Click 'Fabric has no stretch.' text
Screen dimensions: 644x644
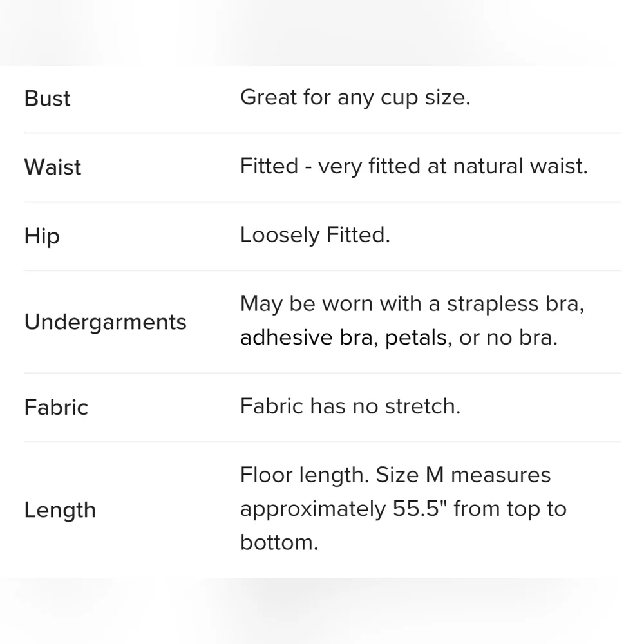pyautogui.click(x=350, y=406)
